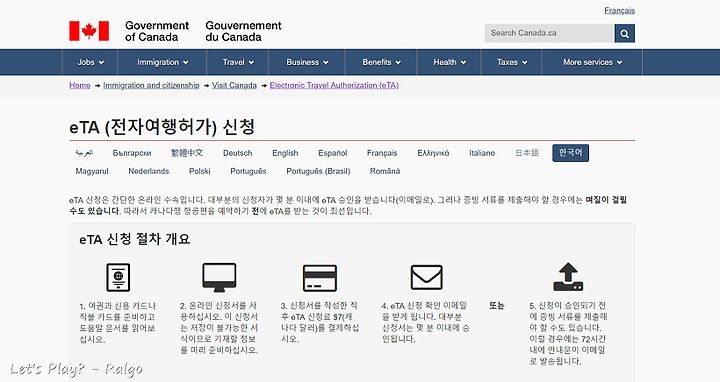Screen dimensions: 720x382
Task: Click step 3 text about eTA 신청료 $7
Action: pyautogui.click(x=320, y=322)
